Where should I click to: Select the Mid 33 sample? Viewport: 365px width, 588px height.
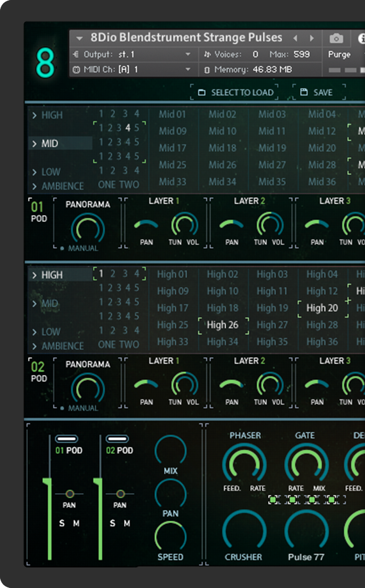click(x=172, y=182)
